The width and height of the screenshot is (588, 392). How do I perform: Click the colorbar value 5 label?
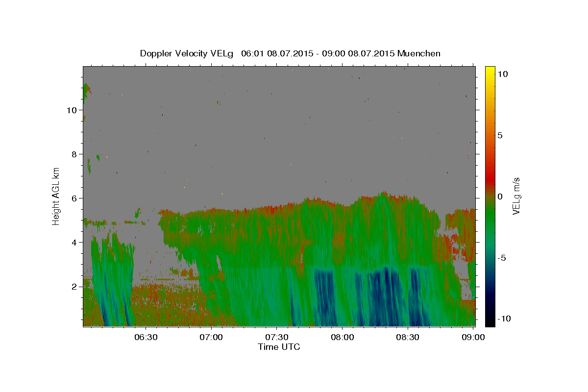coord(500,135)
